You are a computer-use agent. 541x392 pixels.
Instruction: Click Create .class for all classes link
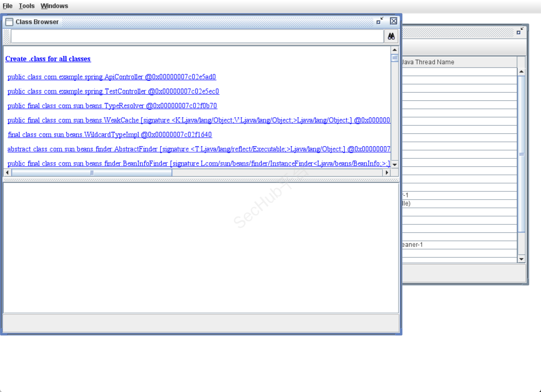pos(48,59)
